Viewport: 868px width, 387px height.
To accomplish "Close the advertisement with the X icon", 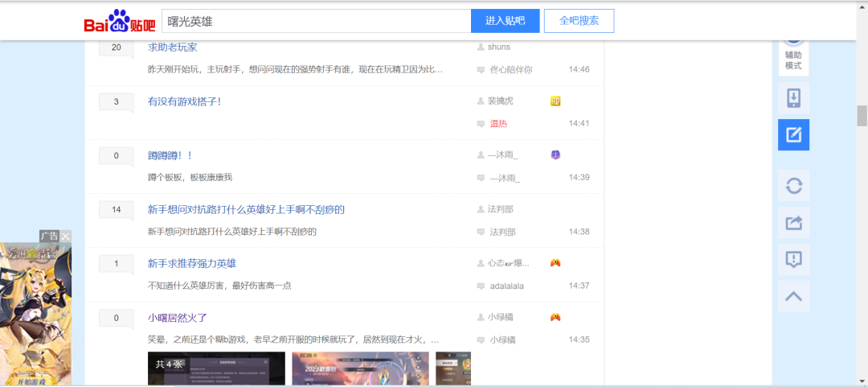I will [66, 237].
